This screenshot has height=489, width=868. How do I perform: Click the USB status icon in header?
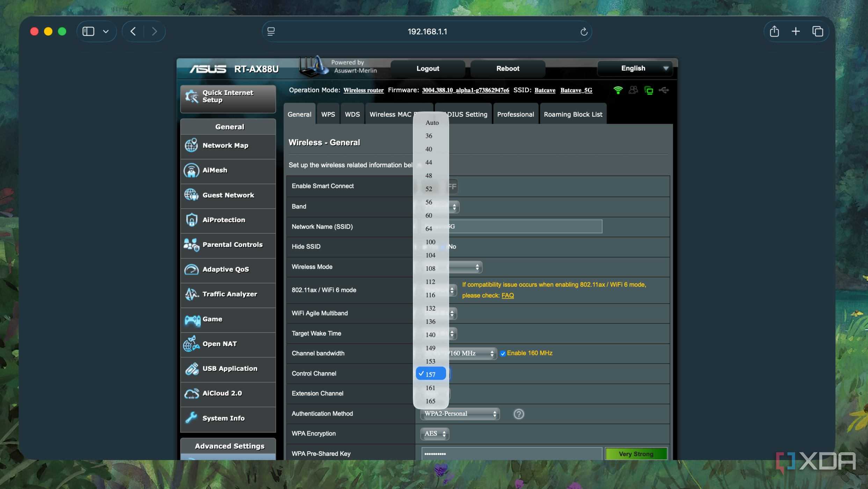coord(664,90)
